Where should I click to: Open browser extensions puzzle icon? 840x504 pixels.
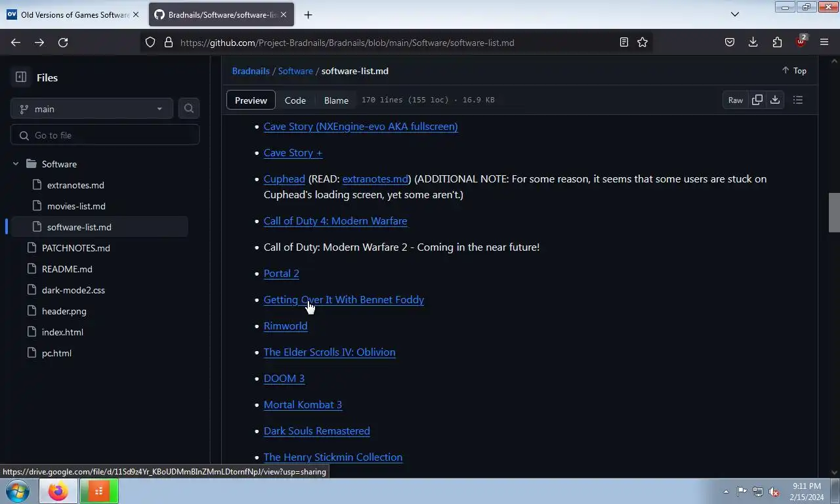tap(777, 42)
